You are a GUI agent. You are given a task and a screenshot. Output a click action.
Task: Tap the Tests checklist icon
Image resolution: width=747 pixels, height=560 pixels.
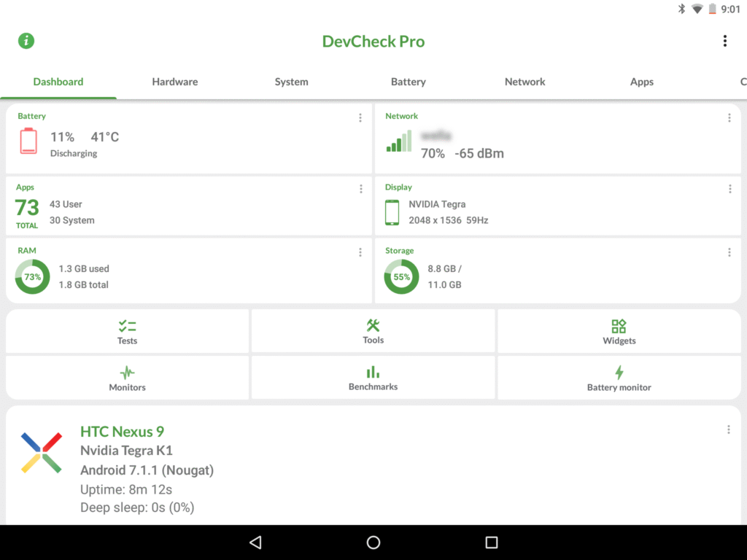coord(127,324)
